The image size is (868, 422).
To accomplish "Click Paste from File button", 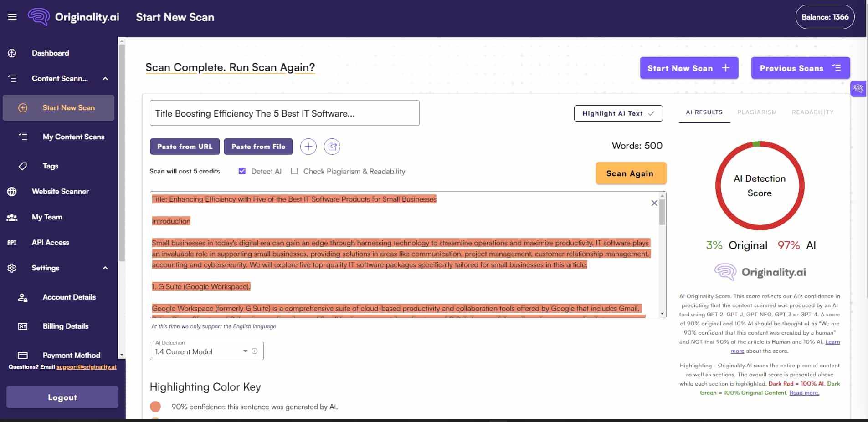I will pyautogui.click(x=258, y=147).
